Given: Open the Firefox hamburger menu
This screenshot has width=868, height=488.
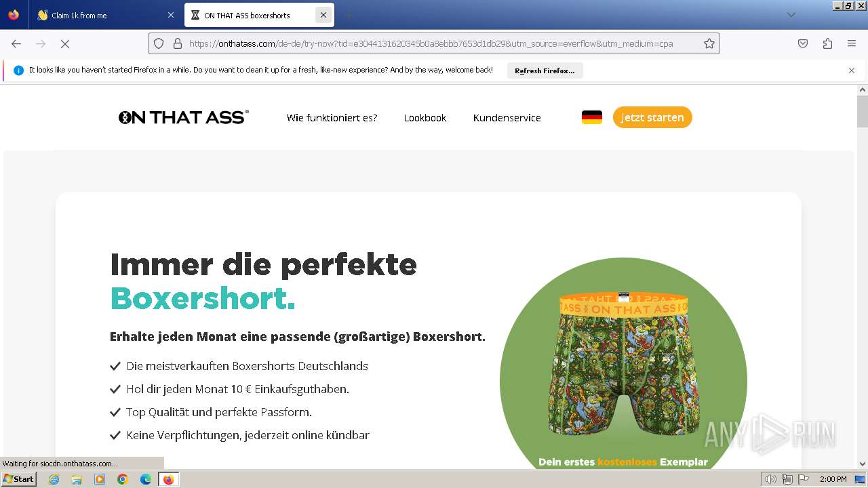Looking at the screenshot, I should [x=852, y=43].
